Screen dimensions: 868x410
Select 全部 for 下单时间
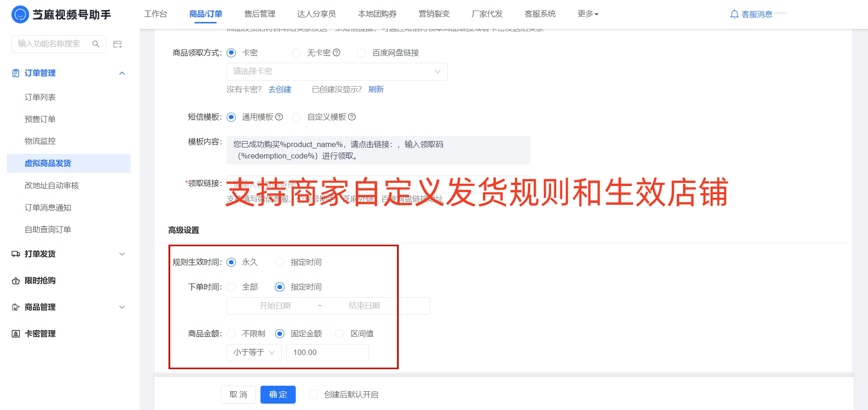(x=231, y=287)
